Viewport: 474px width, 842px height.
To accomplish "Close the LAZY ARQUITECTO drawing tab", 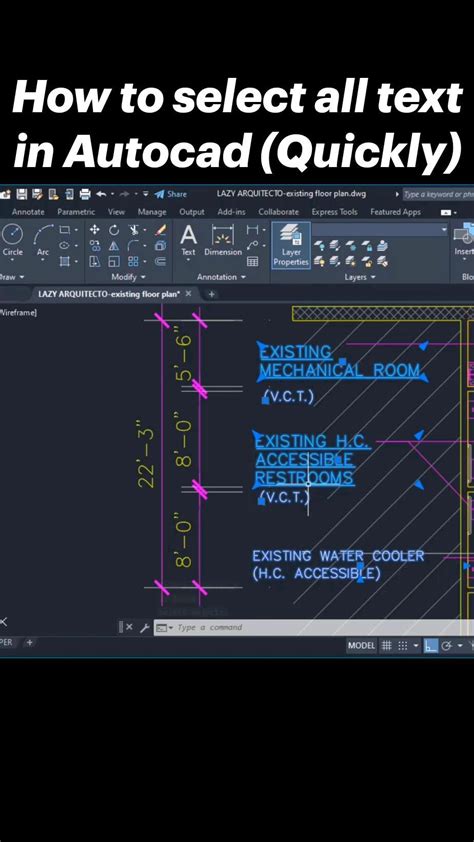I will click(188, 294).
